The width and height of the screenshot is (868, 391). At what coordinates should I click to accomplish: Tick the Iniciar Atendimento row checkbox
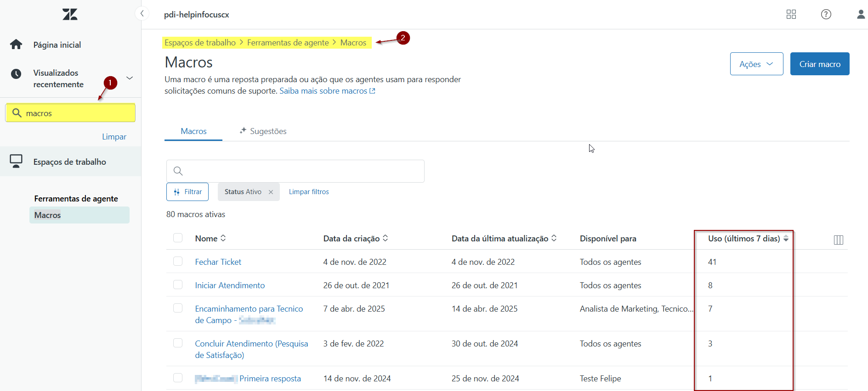(x=178, y=285)
